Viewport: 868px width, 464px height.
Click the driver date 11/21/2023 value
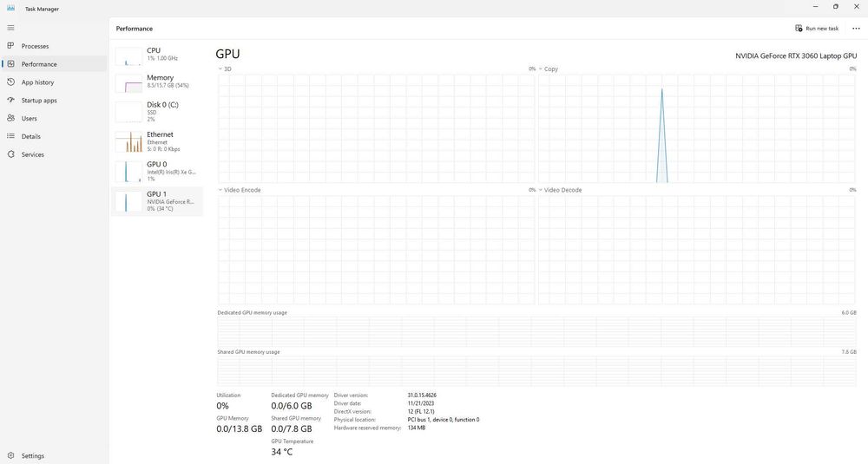419,403
